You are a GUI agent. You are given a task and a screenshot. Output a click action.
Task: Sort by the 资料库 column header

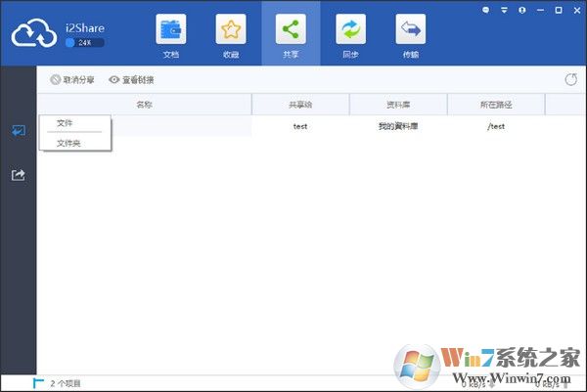click(x=398, y=105)
